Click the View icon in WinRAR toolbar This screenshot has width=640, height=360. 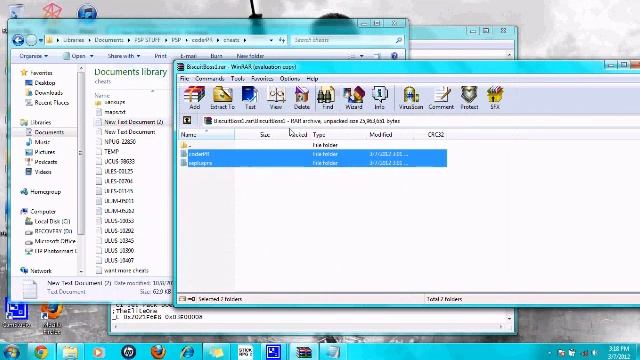point(276,98)
